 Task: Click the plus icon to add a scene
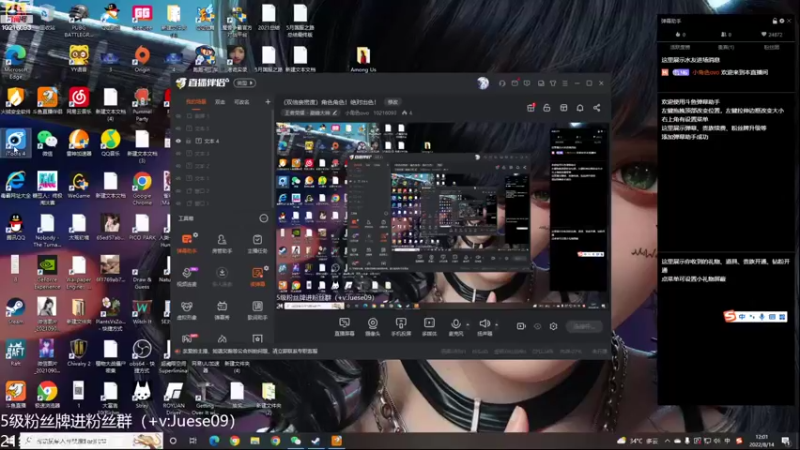[x=268, y=102]
